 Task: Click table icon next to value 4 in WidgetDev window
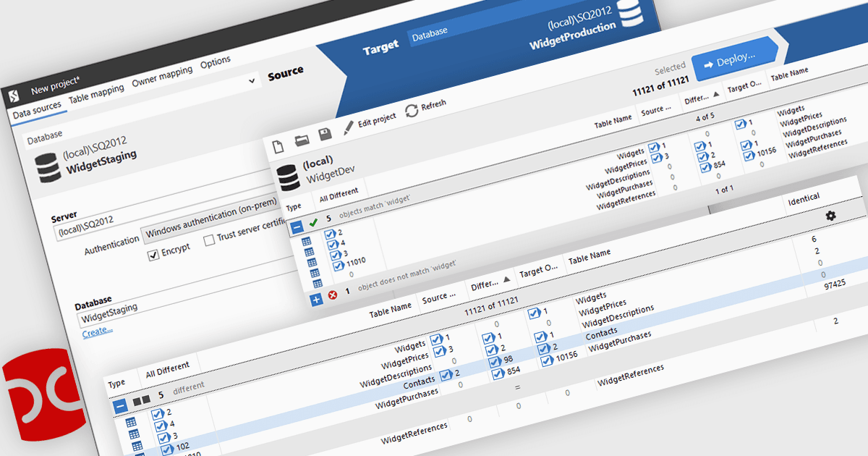point(309,252)
